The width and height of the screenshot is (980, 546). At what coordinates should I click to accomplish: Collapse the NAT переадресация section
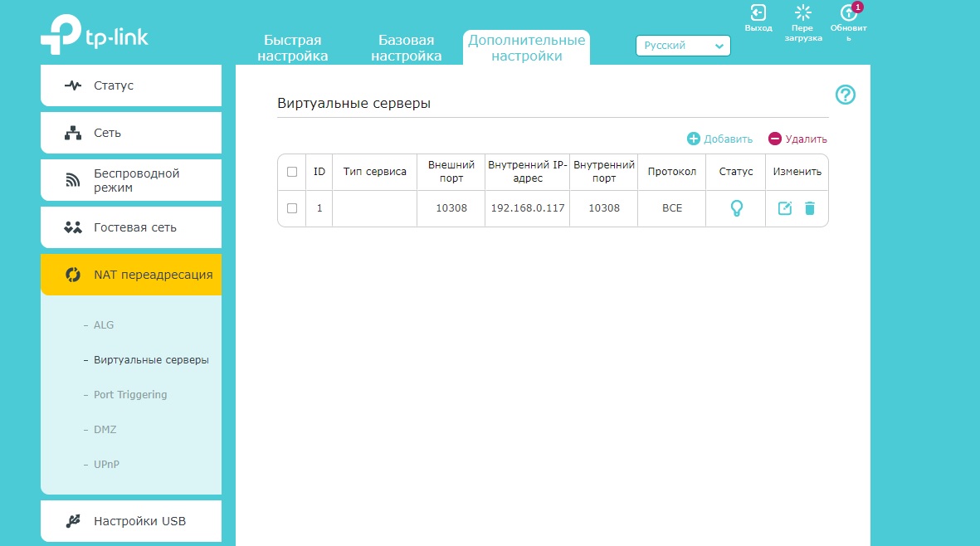coord(131,275)
